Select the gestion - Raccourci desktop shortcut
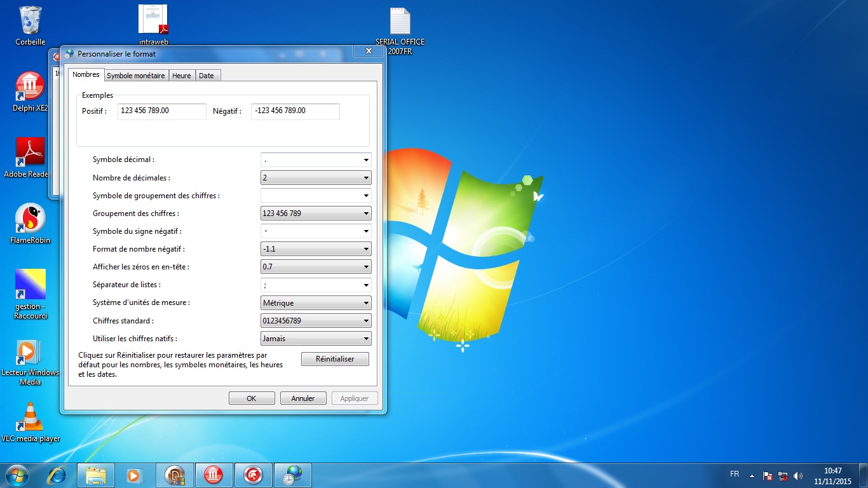868x488 pixels. pyautogui.click(x=30, y=294)
